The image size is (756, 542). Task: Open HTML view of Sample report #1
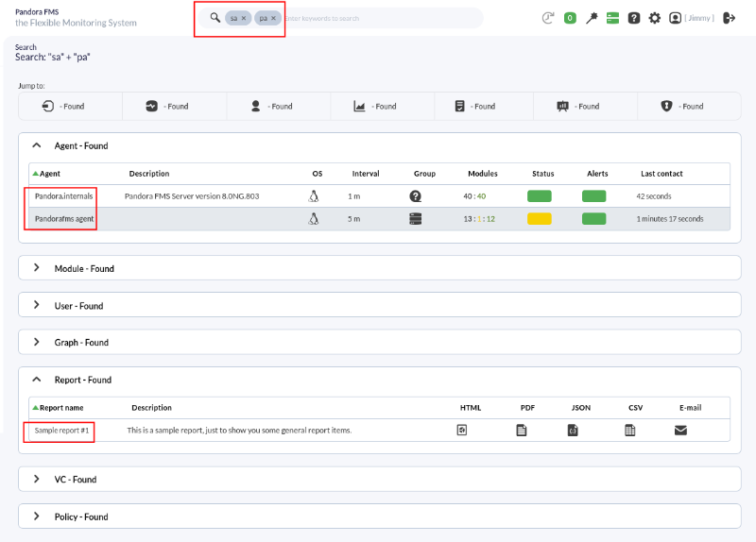click(x=462, y=430)
